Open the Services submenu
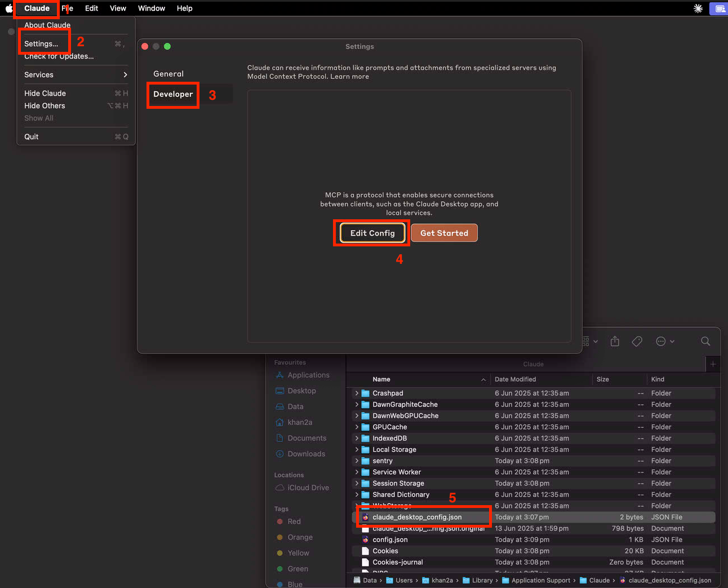728x588 pixels. click(x=76, y=75)
